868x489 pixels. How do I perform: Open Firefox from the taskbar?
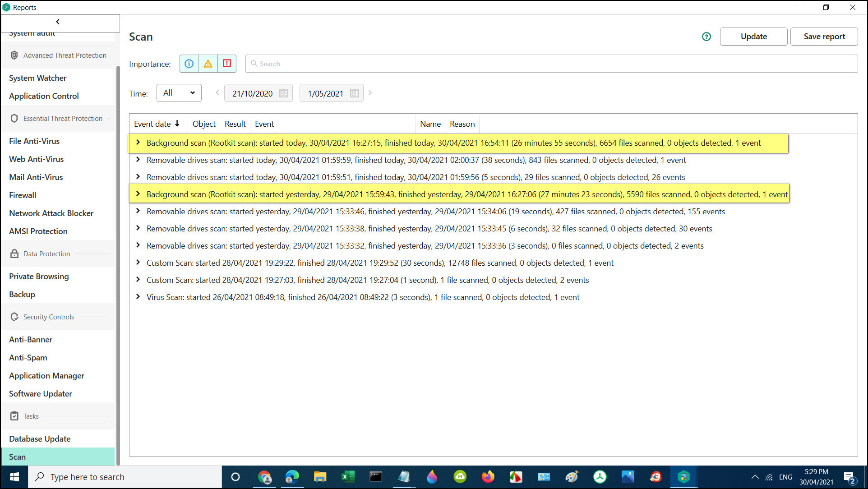coord(488,477)
